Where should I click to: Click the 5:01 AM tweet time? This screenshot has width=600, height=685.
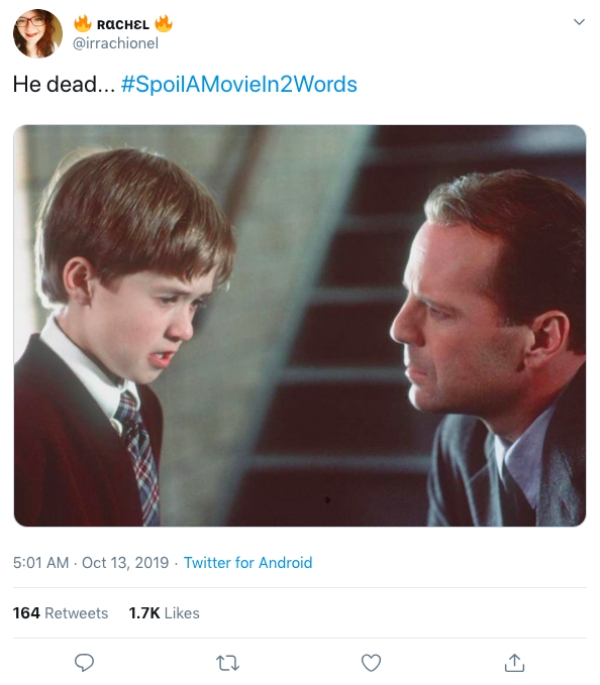click(41, 563)
